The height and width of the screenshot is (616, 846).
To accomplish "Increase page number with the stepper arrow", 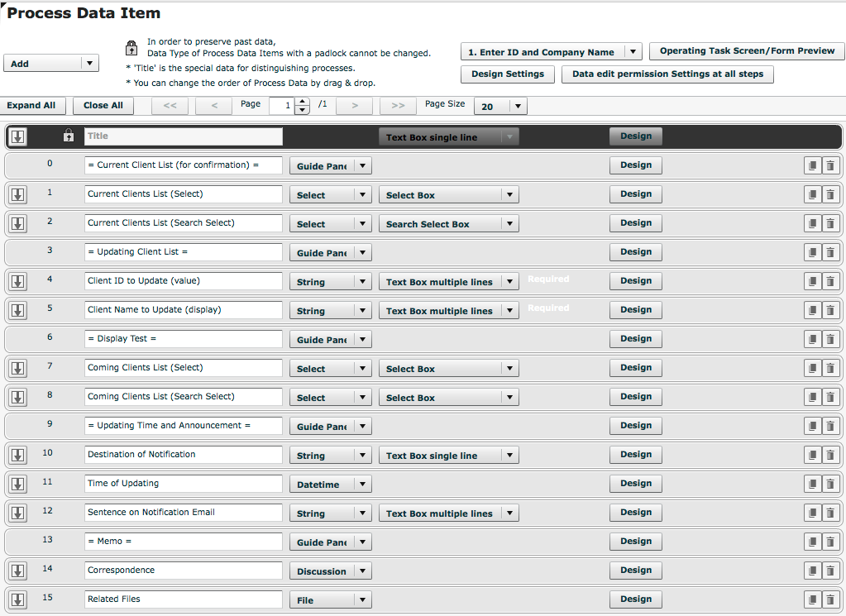I will click(x=304, y=102).
